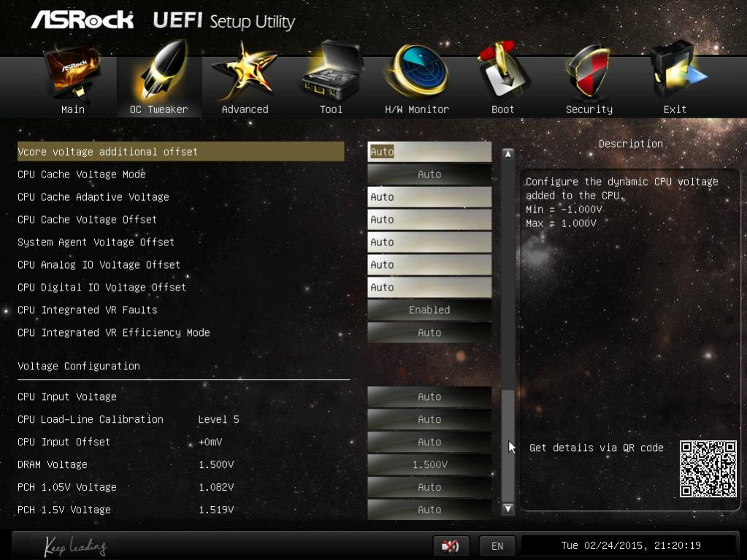This screenshot has width=747, height=560.
Task: Click the 1.519V PCH reading
Action: tap(216, 510)
